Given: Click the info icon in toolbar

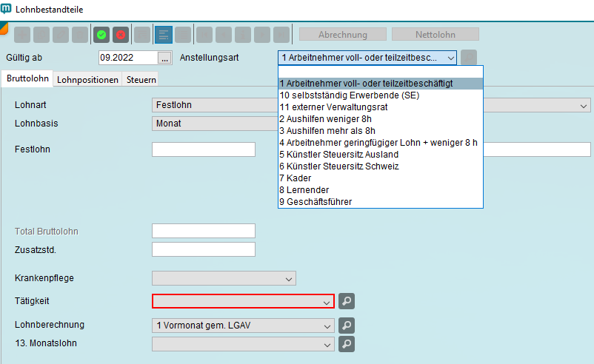Looking at the screenshot, I should (x=243, y=35).
